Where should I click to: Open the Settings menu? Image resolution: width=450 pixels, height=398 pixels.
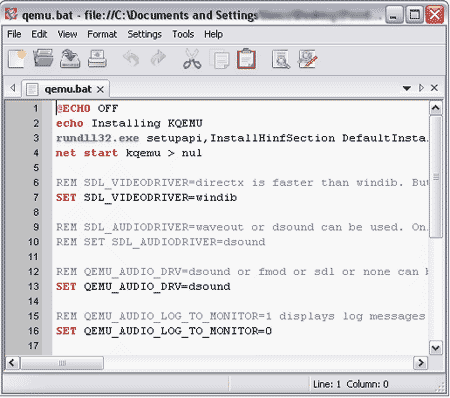click(x=144, y=34)
